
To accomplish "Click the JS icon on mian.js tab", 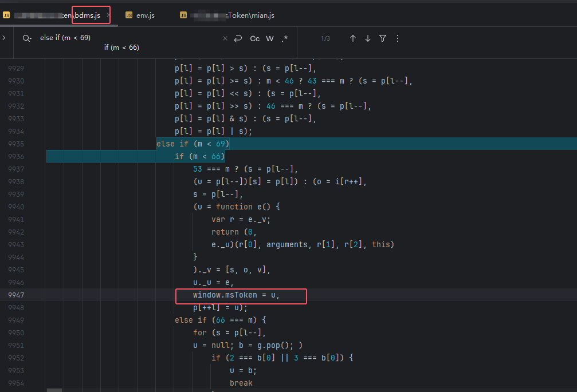I will coord(183,15).
